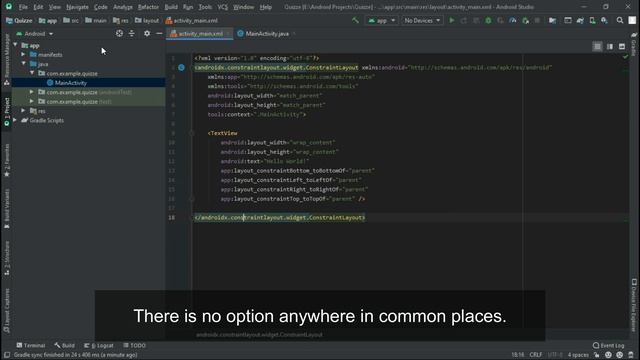Expand the res folder
Image resolution: width=640 pixels, height=360 pixels.
23,111
